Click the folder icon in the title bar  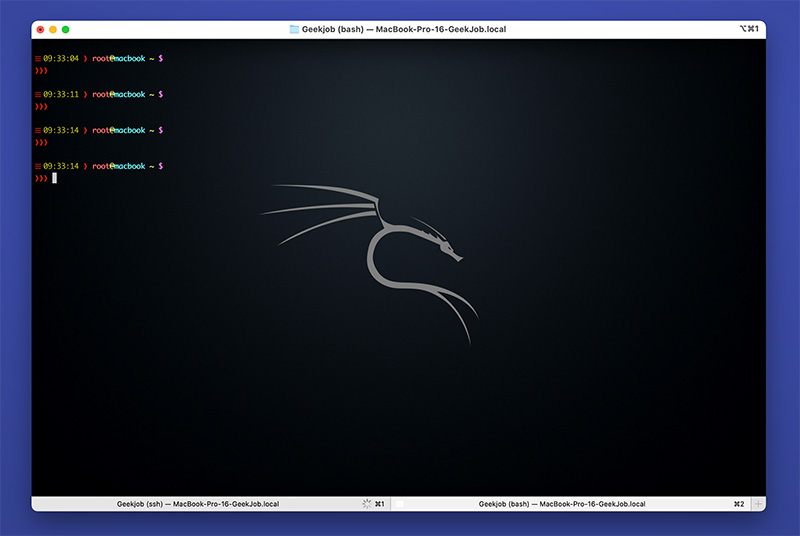pos(294,29)
